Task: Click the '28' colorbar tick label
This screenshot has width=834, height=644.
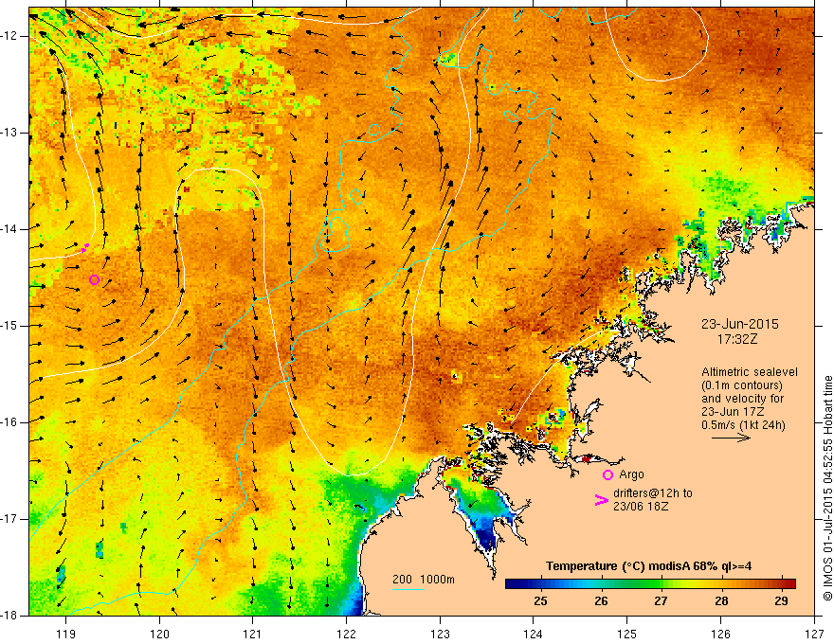Action: 721,601
